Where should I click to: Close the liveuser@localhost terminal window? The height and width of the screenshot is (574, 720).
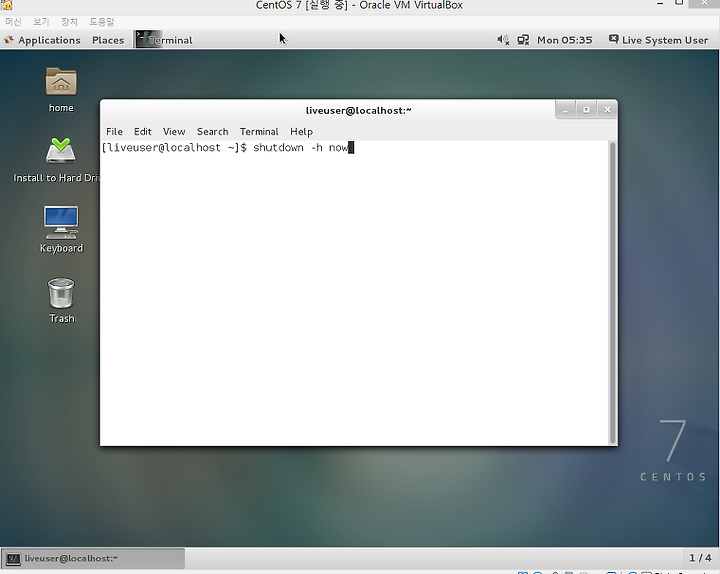(608, 110)
